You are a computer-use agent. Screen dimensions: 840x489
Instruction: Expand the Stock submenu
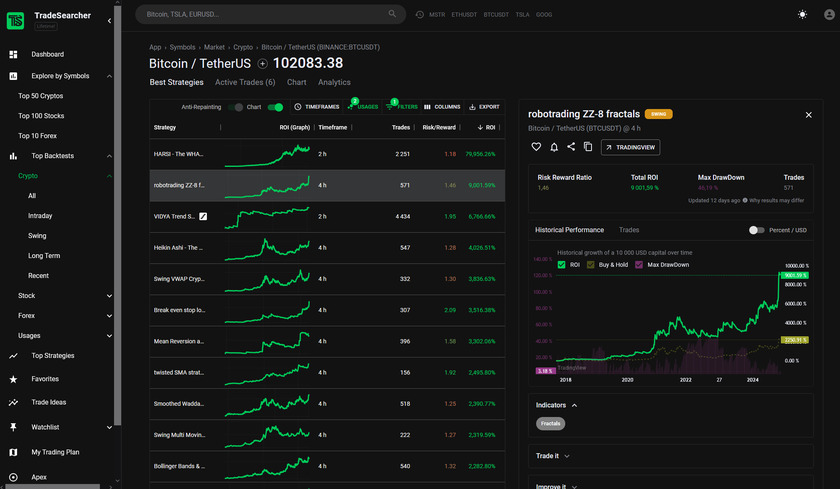click(x=109, y=296)
